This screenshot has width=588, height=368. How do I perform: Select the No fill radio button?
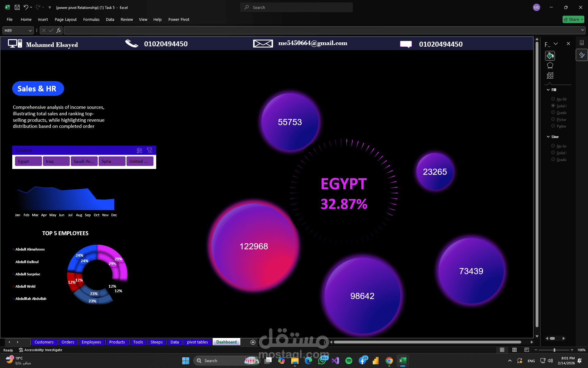point(553,99)
